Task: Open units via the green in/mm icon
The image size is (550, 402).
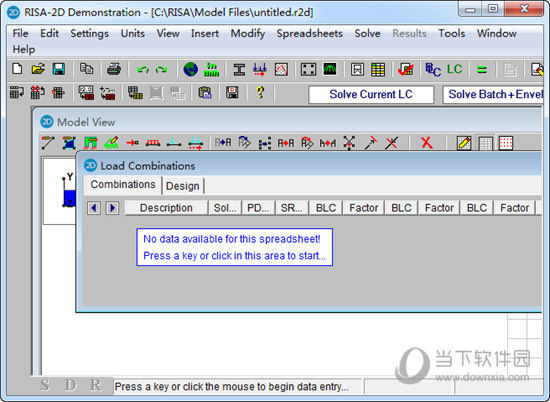Action: 211,69
